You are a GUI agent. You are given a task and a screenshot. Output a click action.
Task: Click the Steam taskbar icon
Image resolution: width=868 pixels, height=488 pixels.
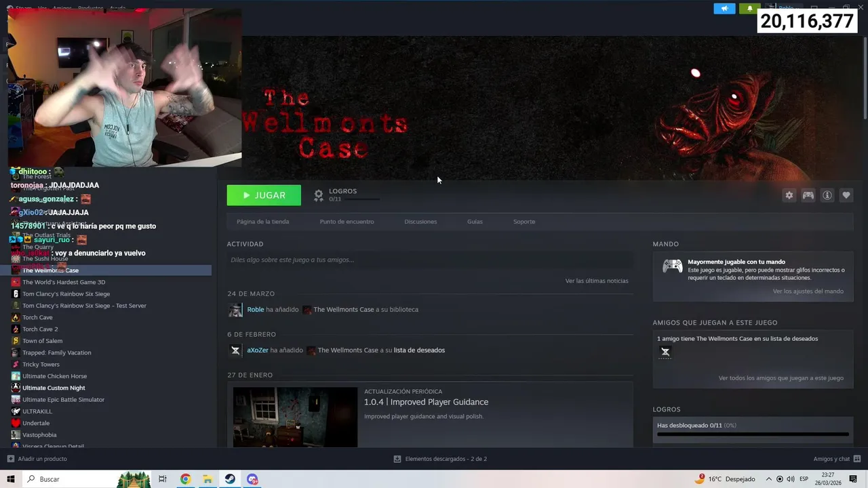231,479
